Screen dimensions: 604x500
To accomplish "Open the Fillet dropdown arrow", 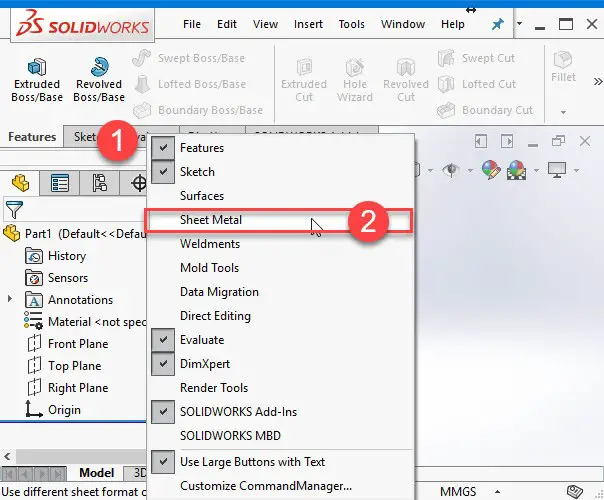I will click(x=563, y=112).
